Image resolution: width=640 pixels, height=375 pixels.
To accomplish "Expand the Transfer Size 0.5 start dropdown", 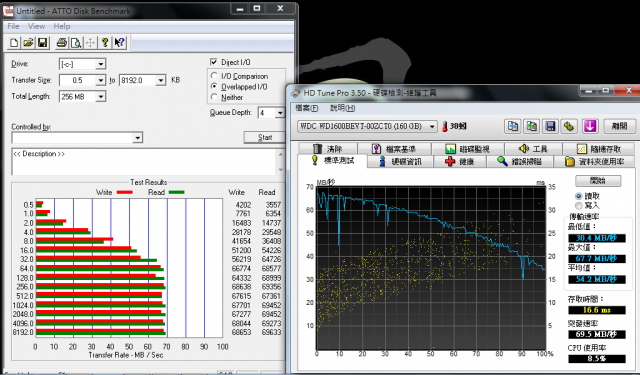I will (100, 80).
